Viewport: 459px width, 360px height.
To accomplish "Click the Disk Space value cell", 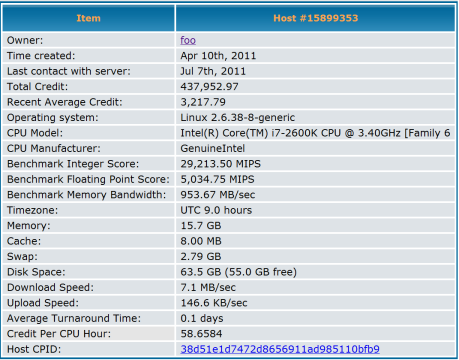I will [x=315, y=272].
